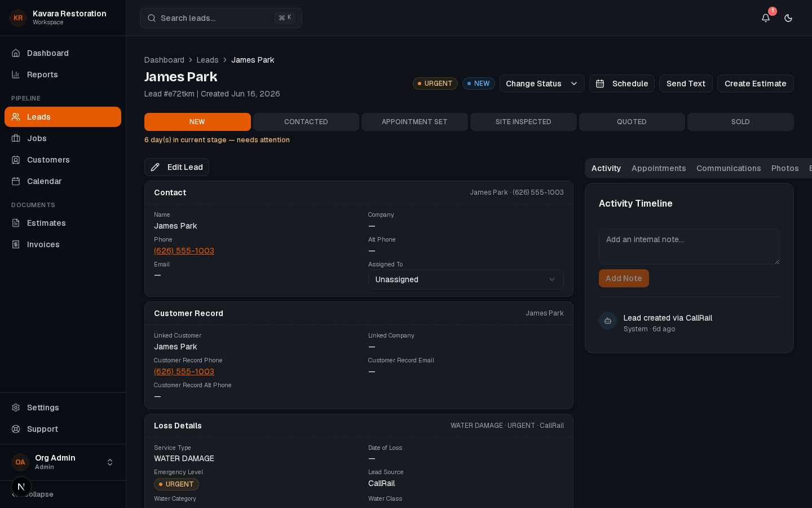The height and width of the screenshot is (508, 812).
Task: Click the blue NEW status badge
Action: click(x=479, y=84)
